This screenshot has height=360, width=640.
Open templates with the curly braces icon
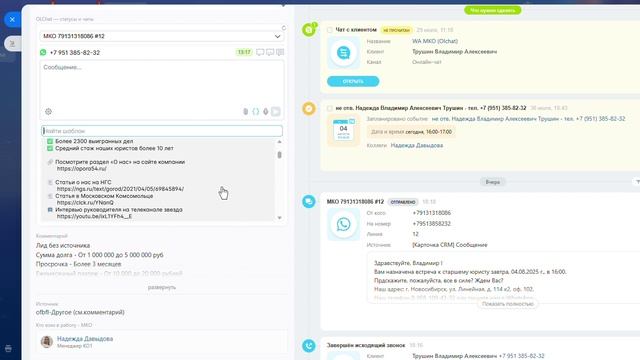pos(256,111)
